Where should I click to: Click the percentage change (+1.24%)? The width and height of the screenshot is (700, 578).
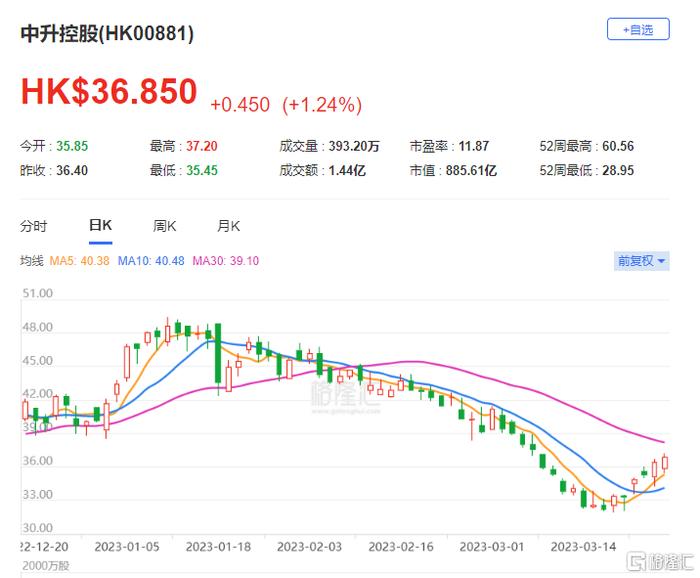pos(322,105)
